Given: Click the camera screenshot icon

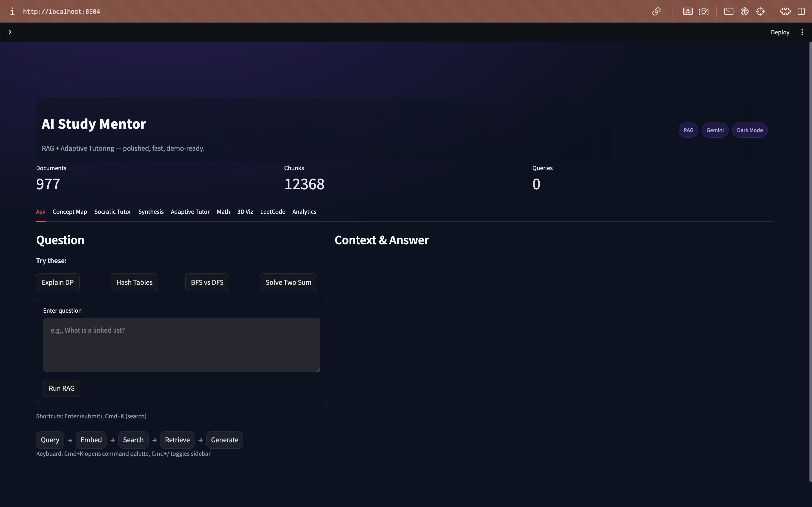Looking at the screenshot, I should click(x=704, y=11).
